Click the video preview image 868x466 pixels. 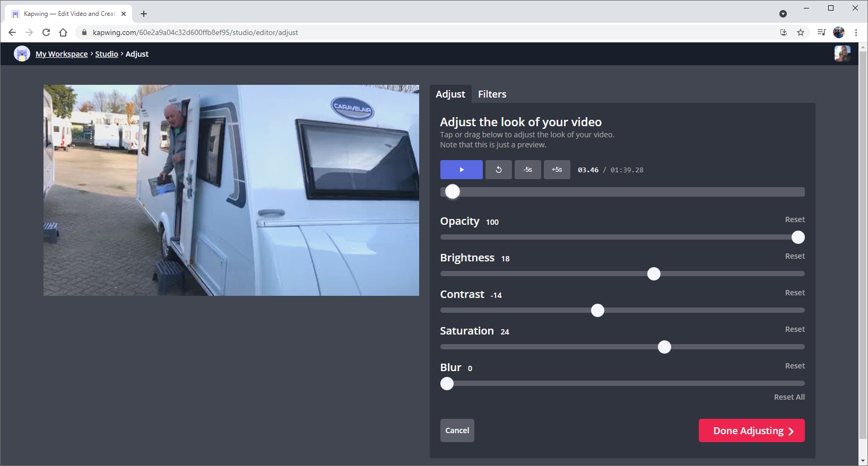pos(231,190)
